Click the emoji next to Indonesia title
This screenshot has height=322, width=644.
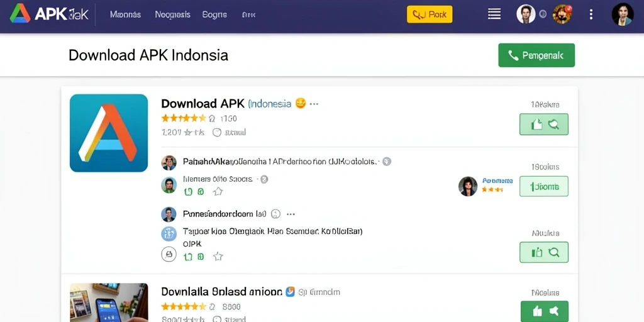click(301, 103)
